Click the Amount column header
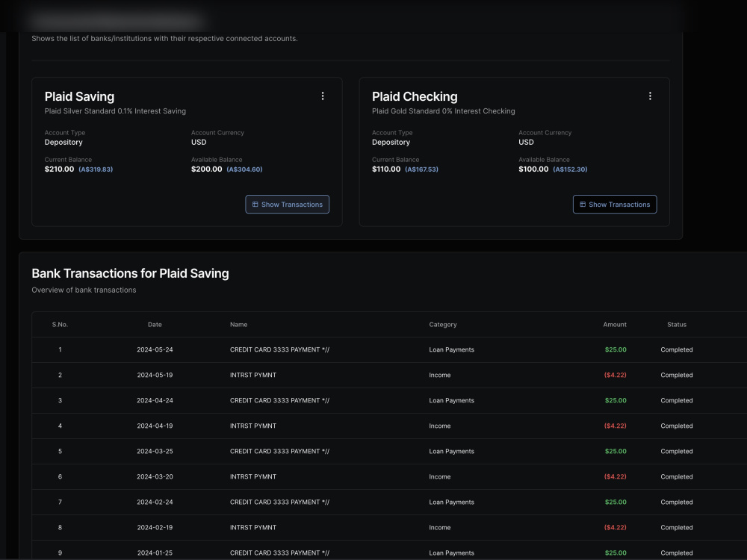The image size is (747, 560). tap(615, 324)
